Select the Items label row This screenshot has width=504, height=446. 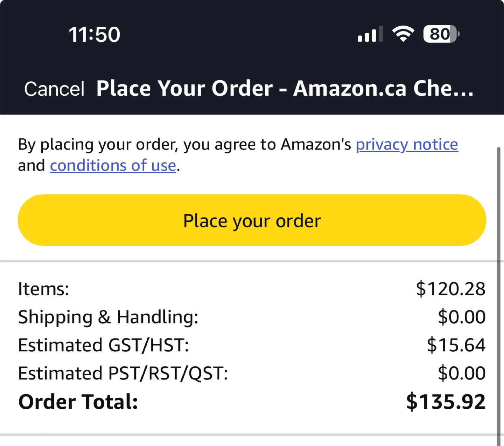click(44, 289)
